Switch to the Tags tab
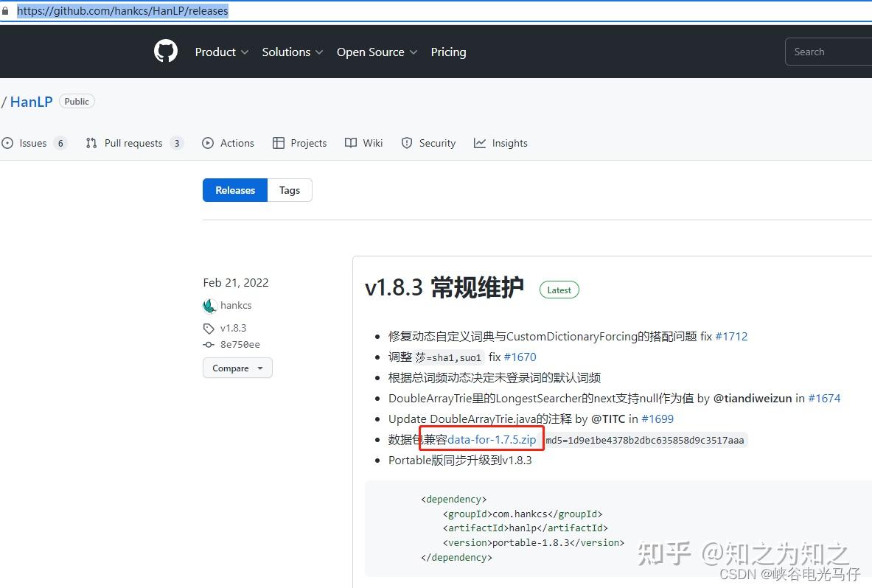 289,189
